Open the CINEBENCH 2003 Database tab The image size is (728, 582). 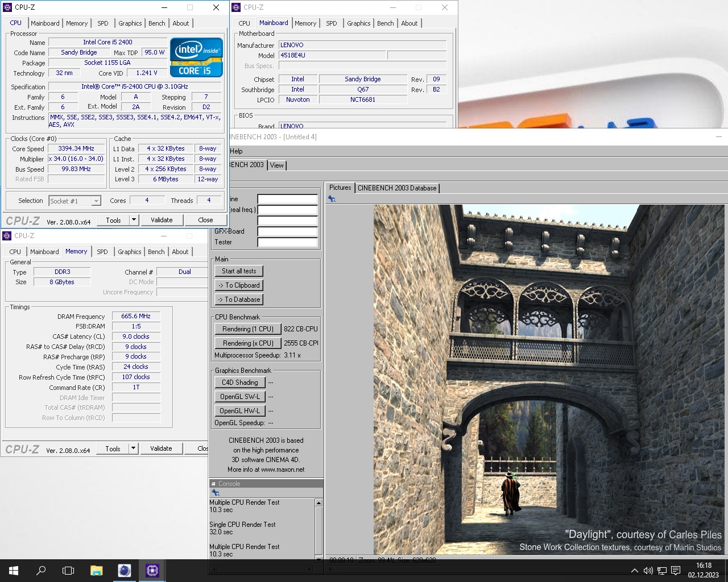397,188
